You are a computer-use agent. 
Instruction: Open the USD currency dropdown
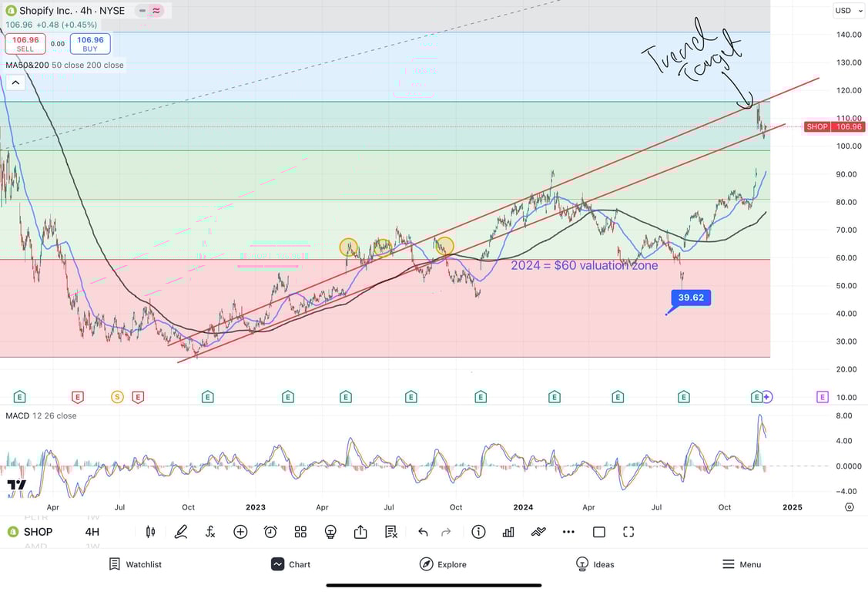(x=847, y=11)
